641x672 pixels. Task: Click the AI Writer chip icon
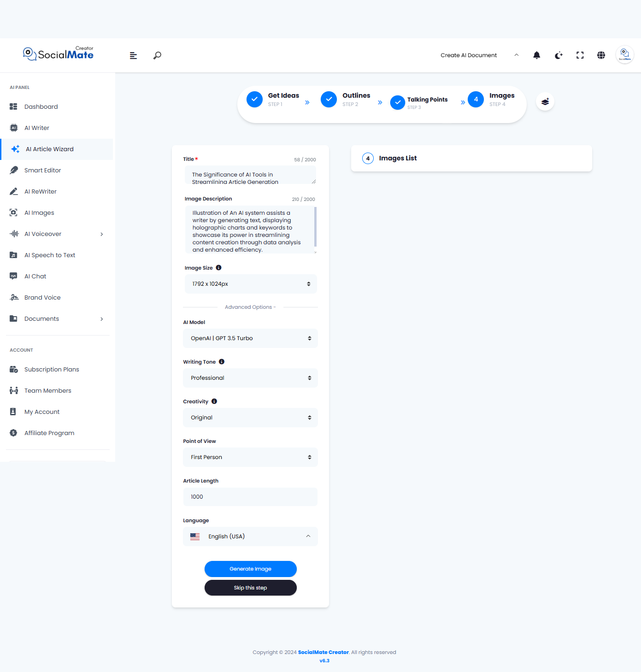14,128
